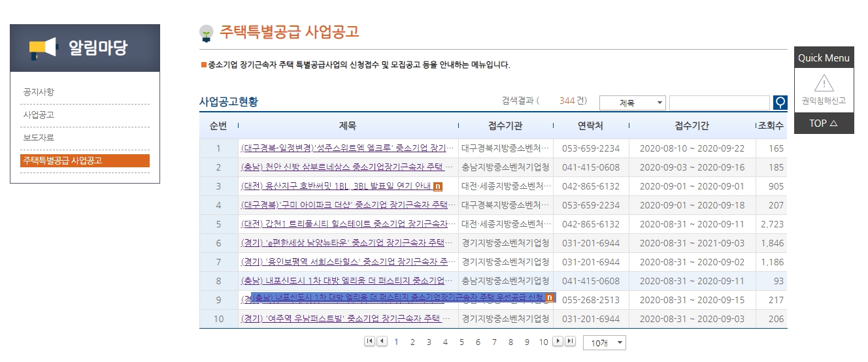Click the phone number 042-865-6132 in row 3
Viewport: 868px width, 362px height.
[x=591, y=186]
